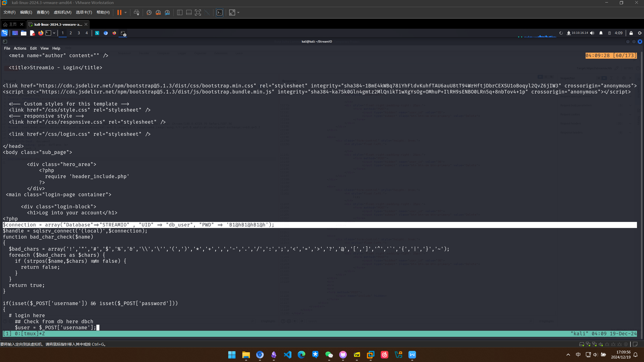
Task: Open the Kali applications menu dragon icon
Action: (5, 33)
